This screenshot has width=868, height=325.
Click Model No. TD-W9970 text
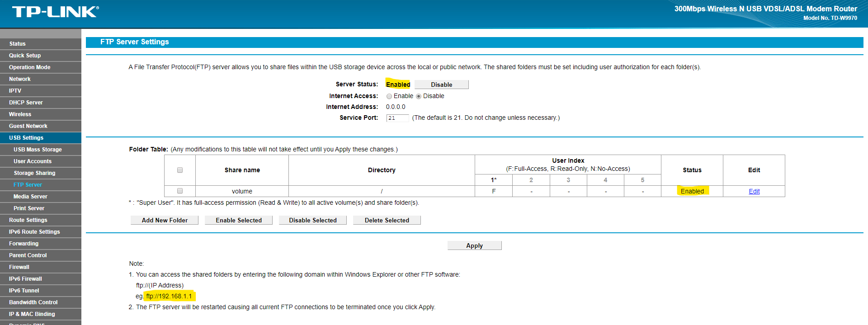(x=830, y=18)
